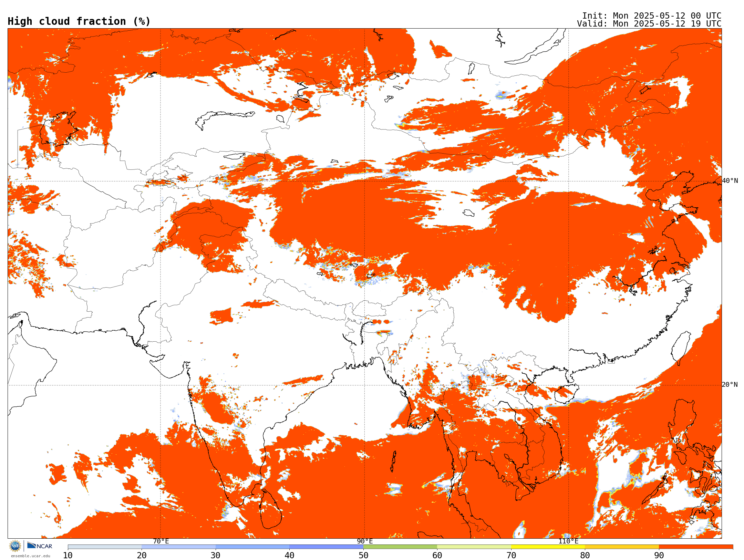744x560 pixels.
Task: Click the NCAR logo
Action: (40, 546)
